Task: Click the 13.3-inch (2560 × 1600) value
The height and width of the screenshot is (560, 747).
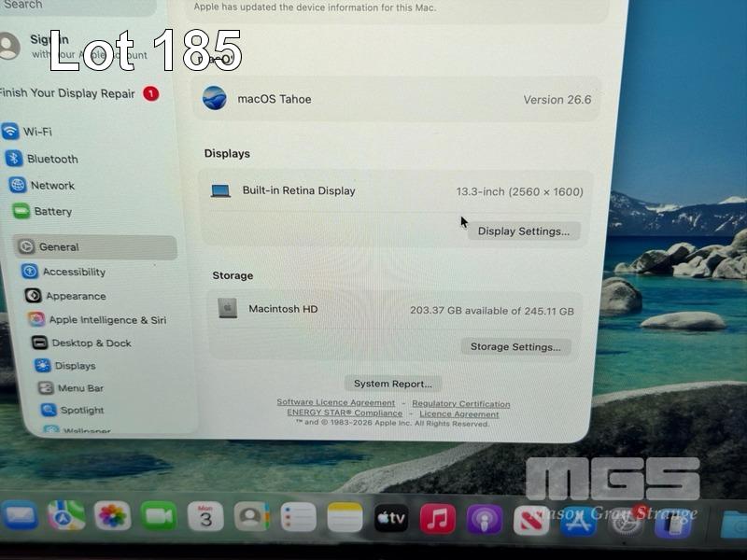Action: coord(519,191)
